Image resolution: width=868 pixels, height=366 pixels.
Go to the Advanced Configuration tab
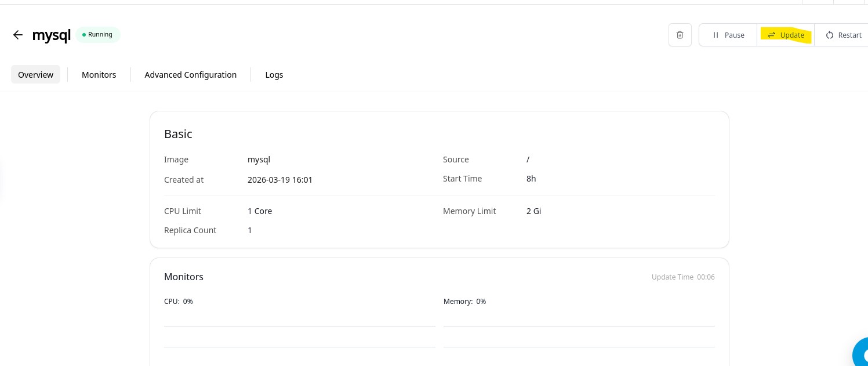[190, 74]
